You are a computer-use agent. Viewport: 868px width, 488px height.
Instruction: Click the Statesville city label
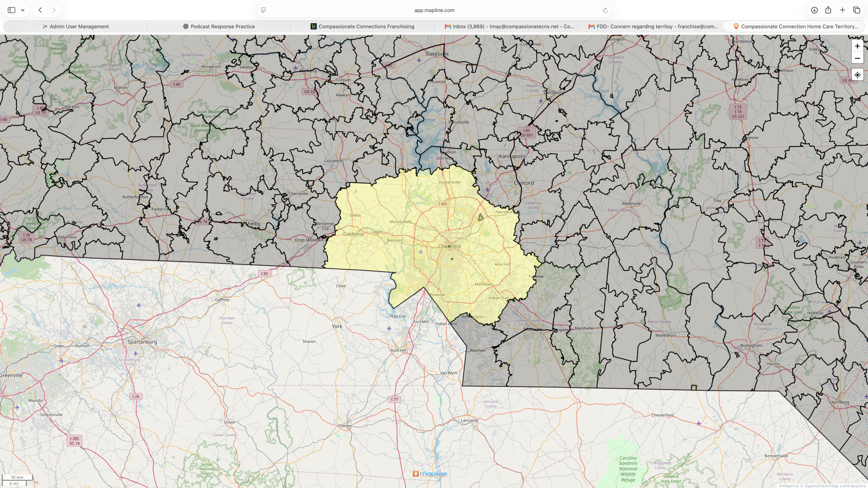[437, 54]
